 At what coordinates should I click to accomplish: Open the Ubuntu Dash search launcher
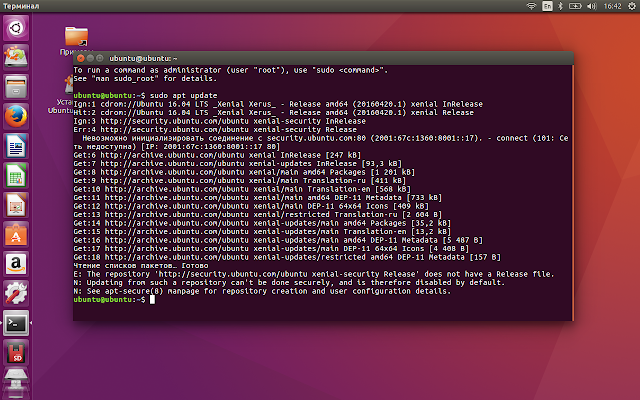16,28
